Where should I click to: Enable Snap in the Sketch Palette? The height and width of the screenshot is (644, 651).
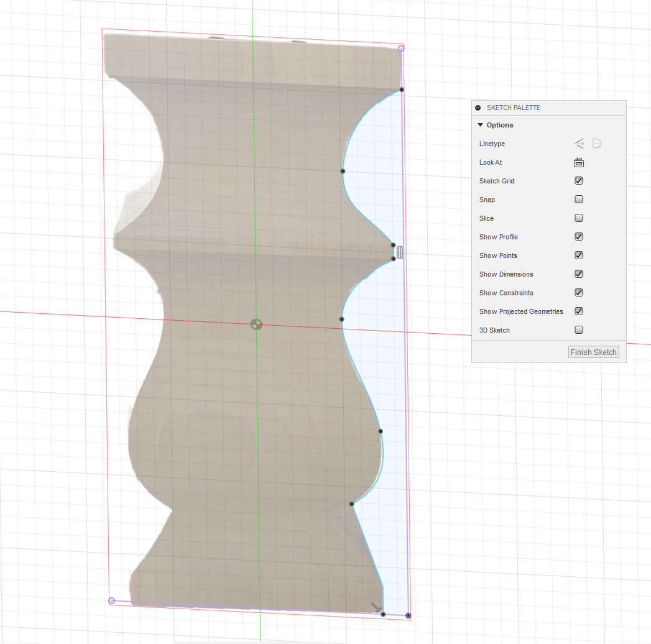pos(578,199)
